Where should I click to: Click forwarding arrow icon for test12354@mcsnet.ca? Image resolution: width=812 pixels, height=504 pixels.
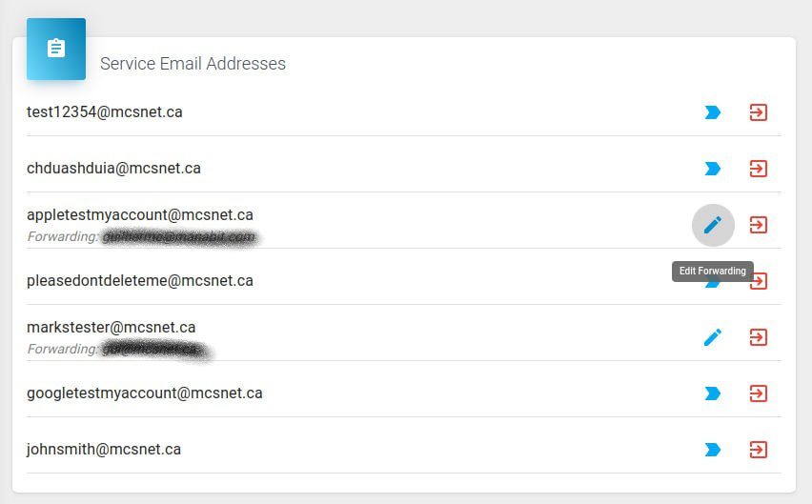[712, 112]
